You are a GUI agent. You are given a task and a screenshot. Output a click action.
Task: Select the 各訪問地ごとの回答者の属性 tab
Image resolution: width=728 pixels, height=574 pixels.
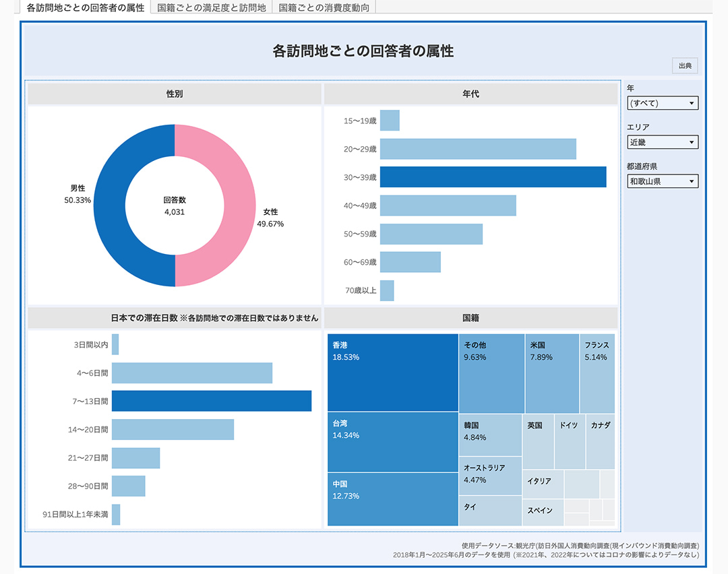(85, 7)
